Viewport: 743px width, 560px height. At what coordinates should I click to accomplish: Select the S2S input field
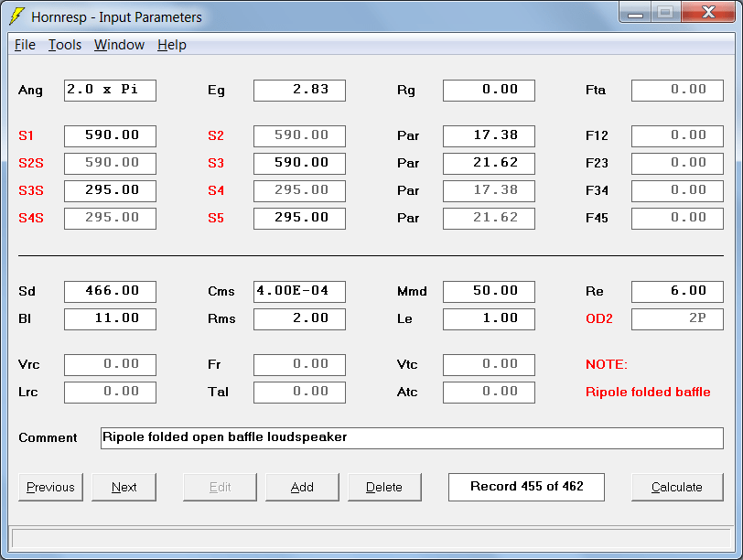tap(110, 164)
